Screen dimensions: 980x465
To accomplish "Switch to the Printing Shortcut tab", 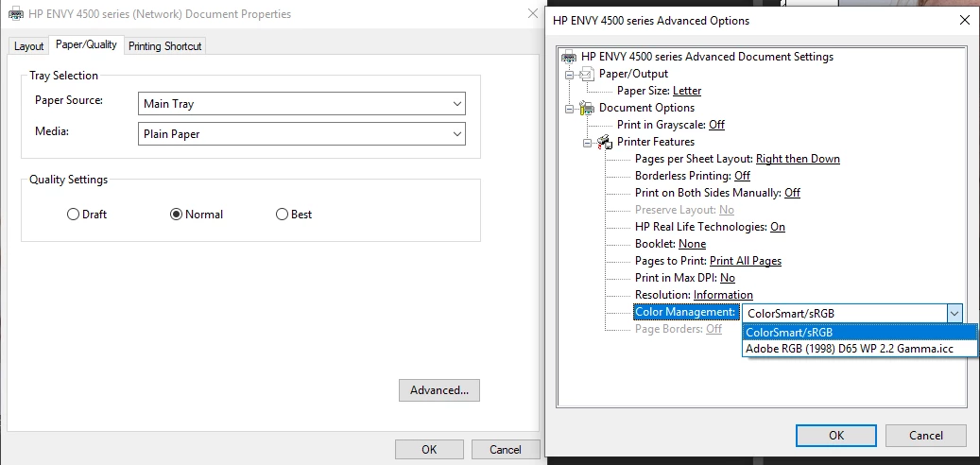I will (x=165, y=46).
